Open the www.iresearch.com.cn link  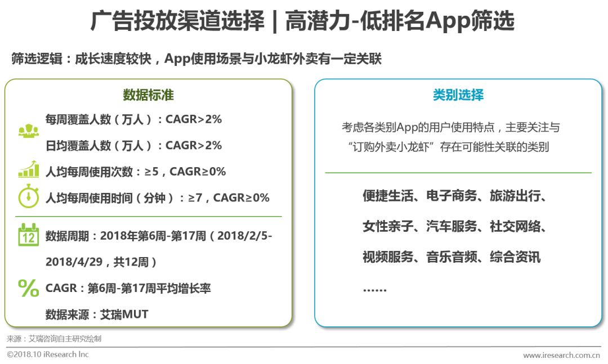(x=562, y=355)
